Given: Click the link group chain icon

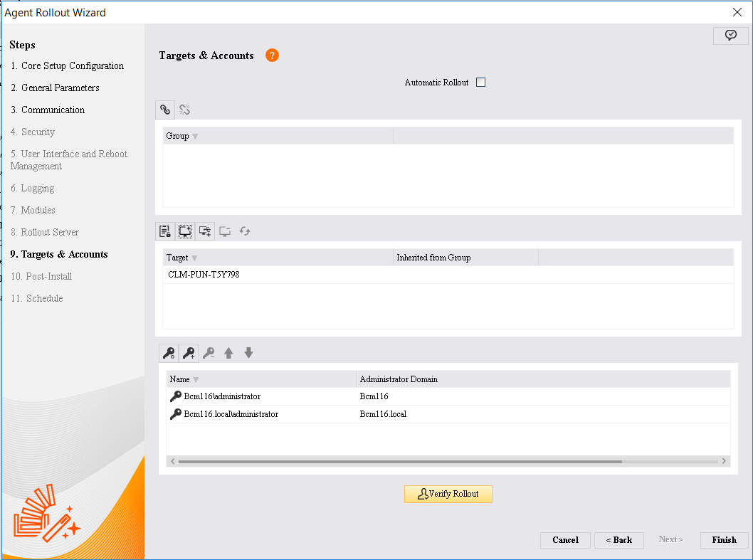Looking at the screenshot, I should [165, 110].
